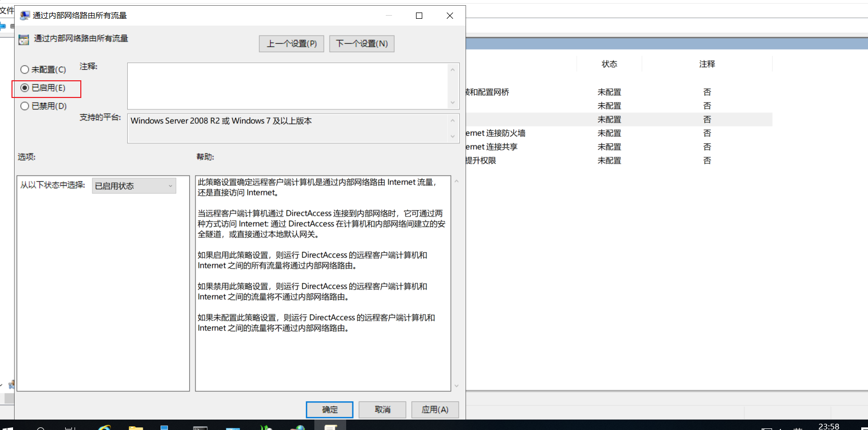
Task: Click the 状态 column header
Action: 609,64
